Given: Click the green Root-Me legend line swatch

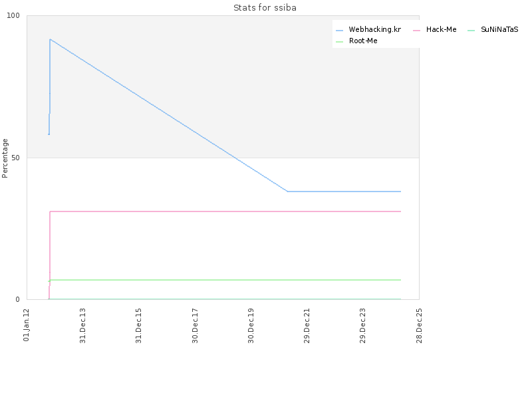Looking at the screenshot, I should pos(340,42).
